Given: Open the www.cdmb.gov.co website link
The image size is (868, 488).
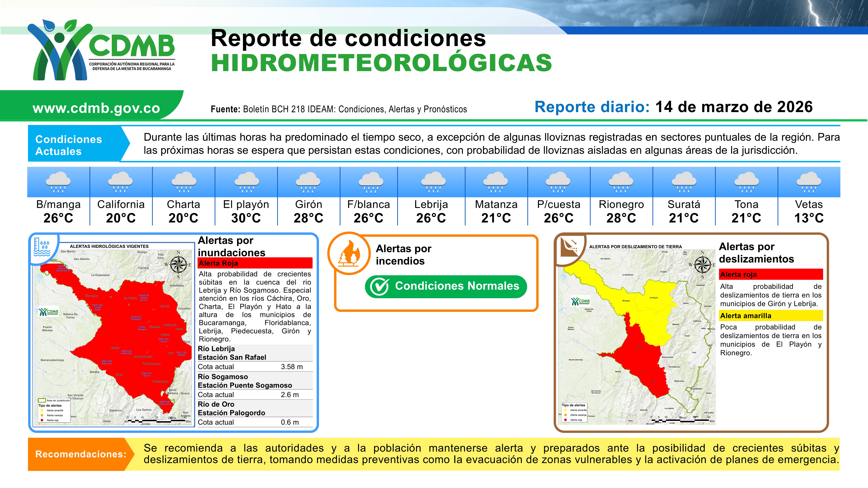Looking at the screenshot, I should 96,108.
